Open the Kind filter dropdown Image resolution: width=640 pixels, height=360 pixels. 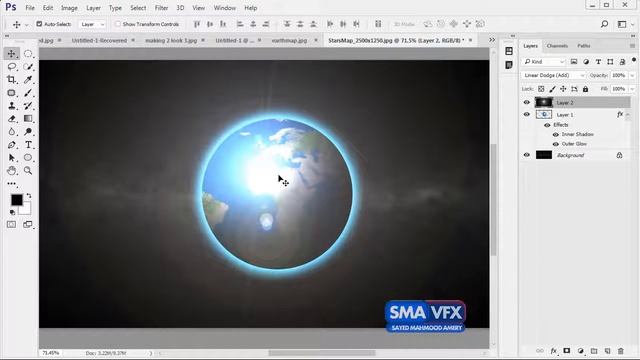pos(544,62)
